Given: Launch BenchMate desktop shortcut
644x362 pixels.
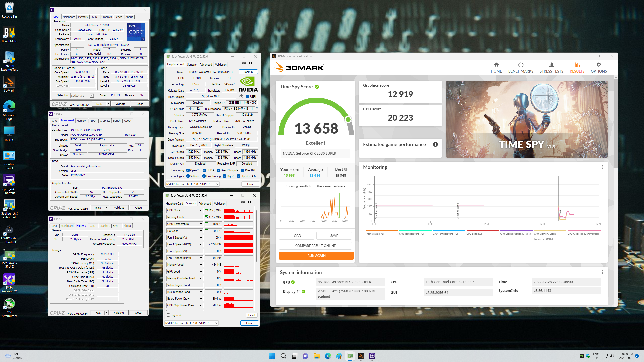Looking at the screenshot, I should point(9,35).
